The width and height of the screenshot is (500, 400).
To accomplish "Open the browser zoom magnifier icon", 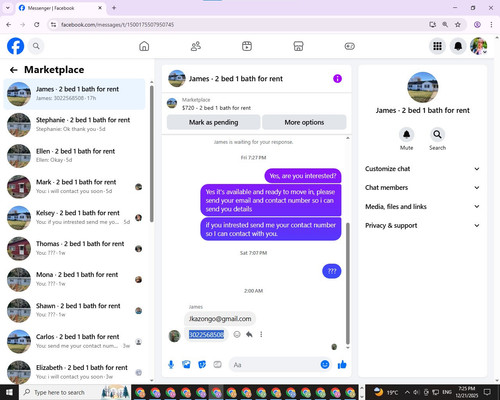I will click(445, 24).
